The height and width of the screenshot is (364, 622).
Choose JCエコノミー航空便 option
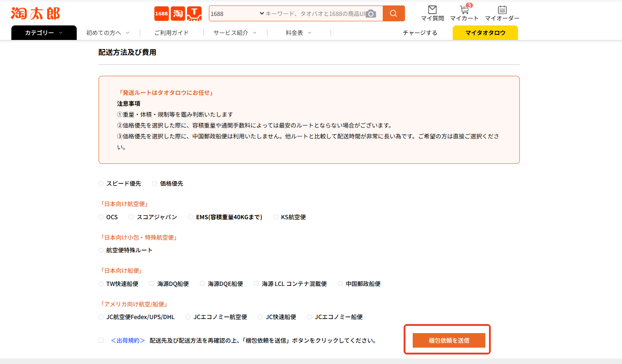(x=188, y=317)
